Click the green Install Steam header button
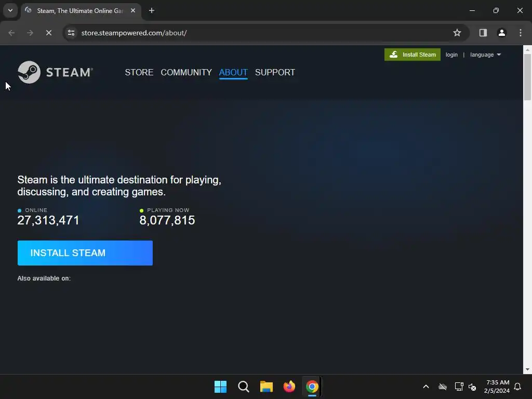Image resolution: width=532 pixels, height=399 pixels. (412, 55)
